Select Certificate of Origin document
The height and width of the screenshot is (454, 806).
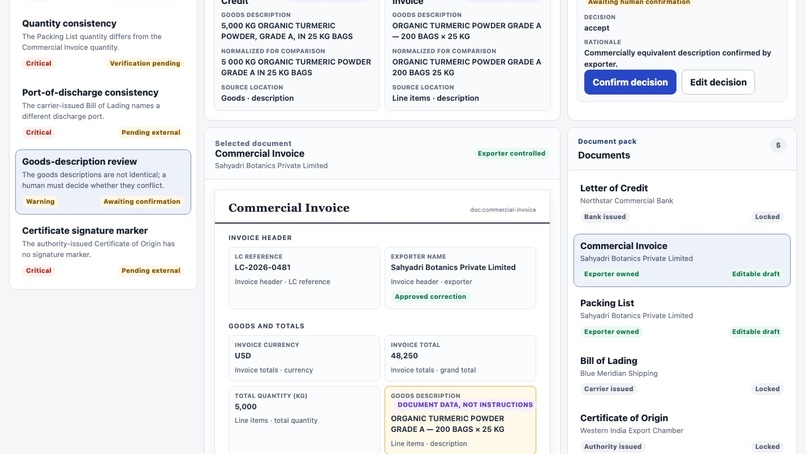[x=682, y=432]
